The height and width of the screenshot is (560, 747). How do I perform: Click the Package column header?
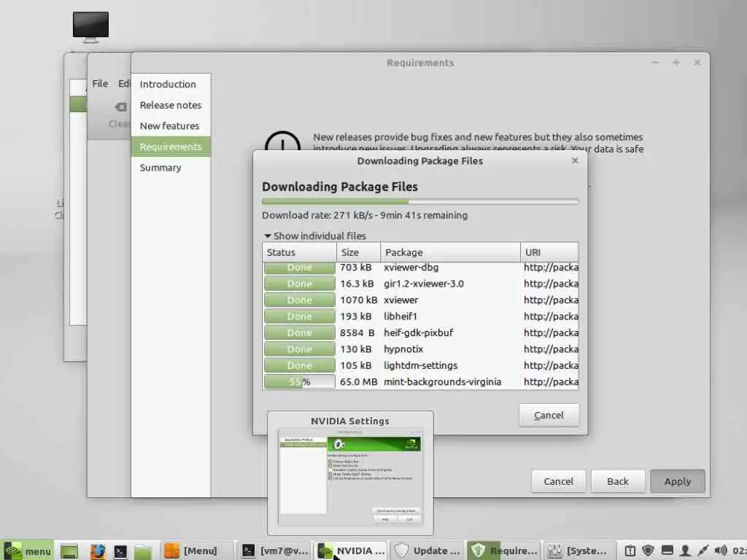450,252
